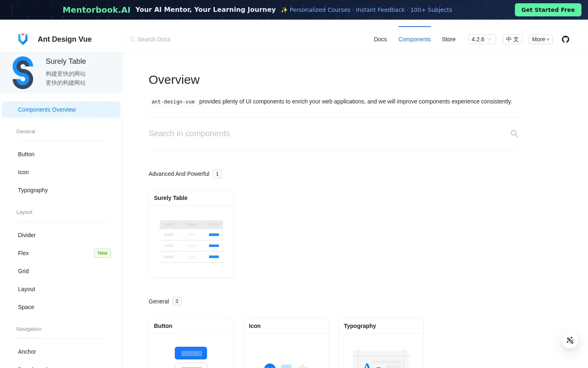Click the Navigation group label in sidebar
Screen dimensions: 588x368
point(29,329)
